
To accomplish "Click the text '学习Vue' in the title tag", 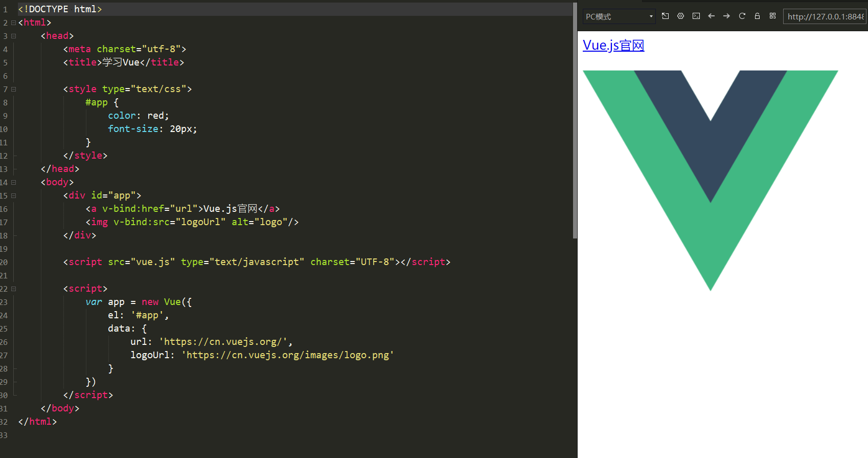I will point(121,62).
